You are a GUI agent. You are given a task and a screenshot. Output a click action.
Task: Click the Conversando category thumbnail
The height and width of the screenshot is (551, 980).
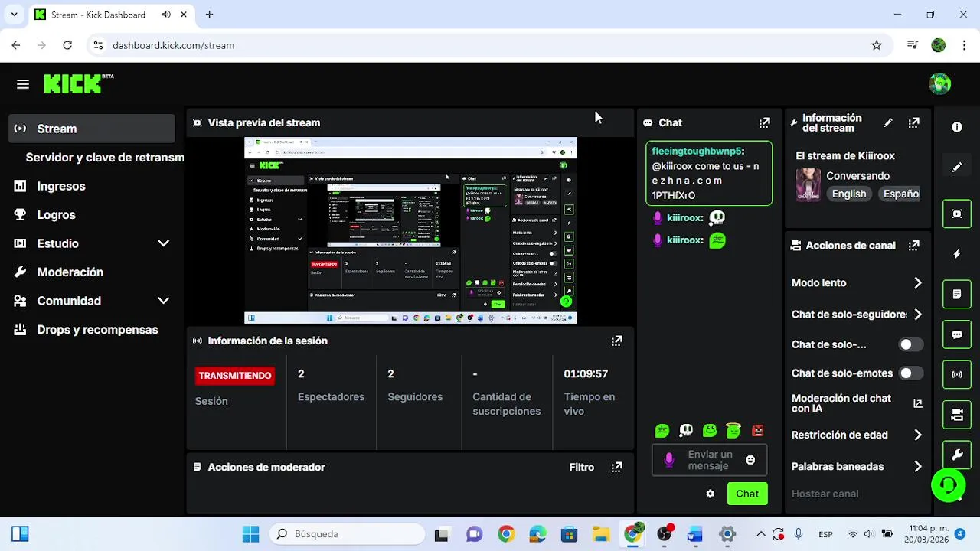(x=808, y=185)
